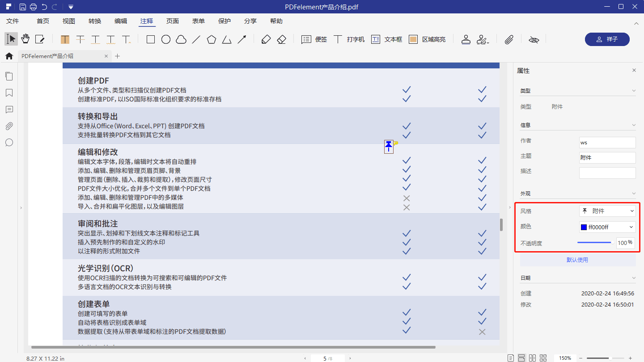
Task: Pick the Oval shape tool
Action: point(166,39)
